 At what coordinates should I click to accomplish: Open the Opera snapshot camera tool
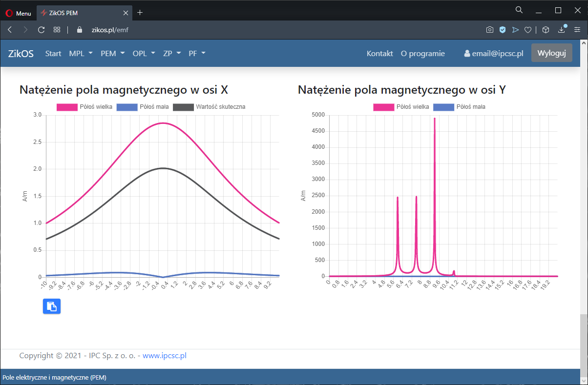(x=489, y=30)
